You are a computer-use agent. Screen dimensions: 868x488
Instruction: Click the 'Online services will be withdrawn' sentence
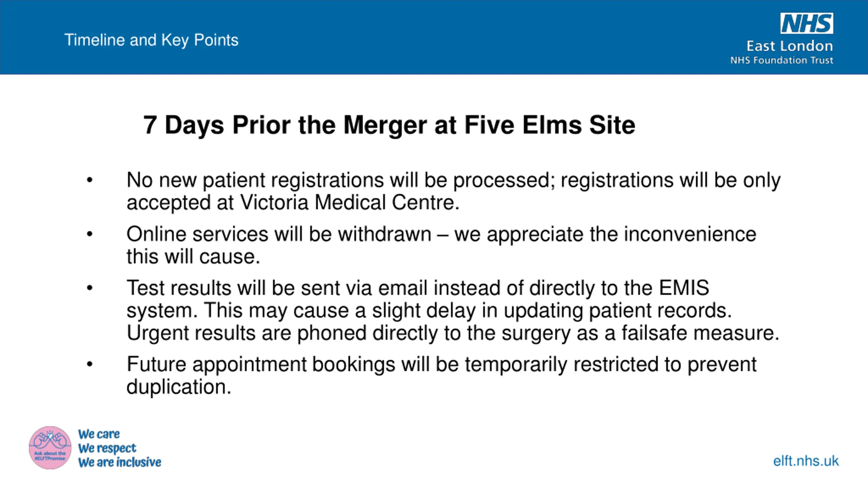click(279, 234)
